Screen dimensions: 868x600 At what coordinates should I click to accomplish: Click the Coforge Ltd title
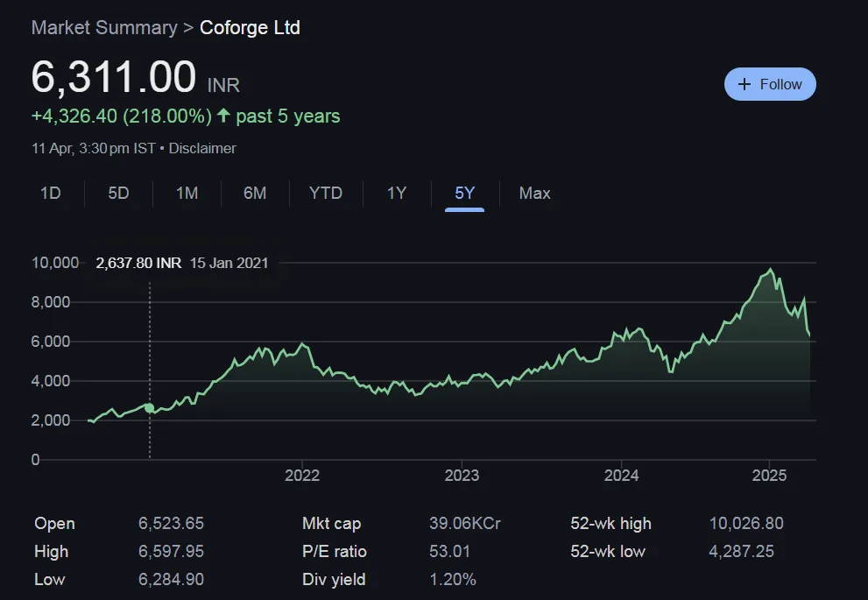[250, 28]
